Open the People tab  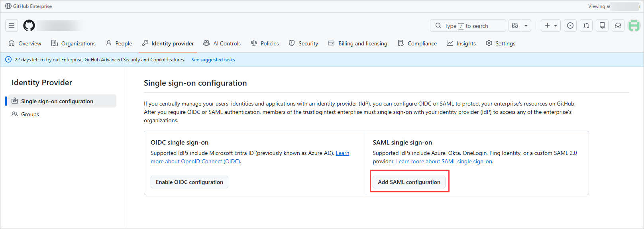[119, 43]
